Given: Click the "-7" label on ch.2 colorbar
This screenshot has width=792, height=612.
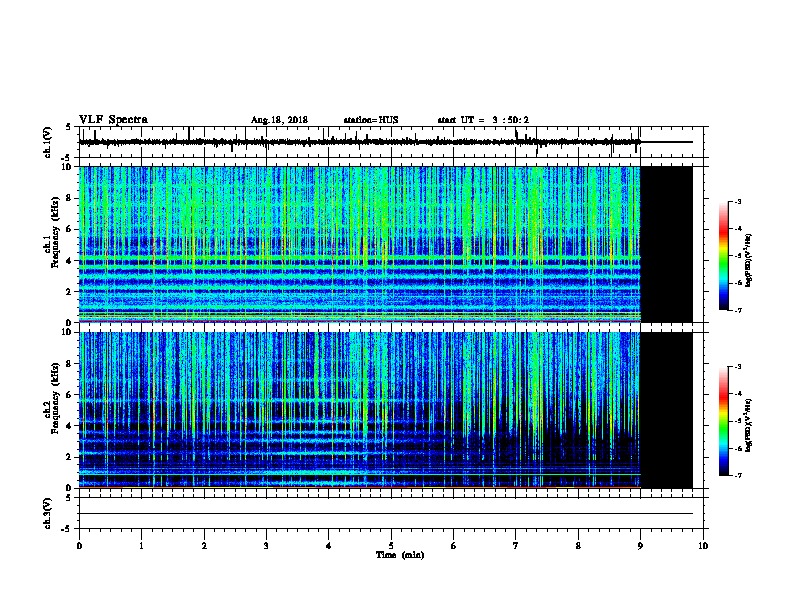Looking at the screenshot, I should pyautogui.click(x=737, y=475).
